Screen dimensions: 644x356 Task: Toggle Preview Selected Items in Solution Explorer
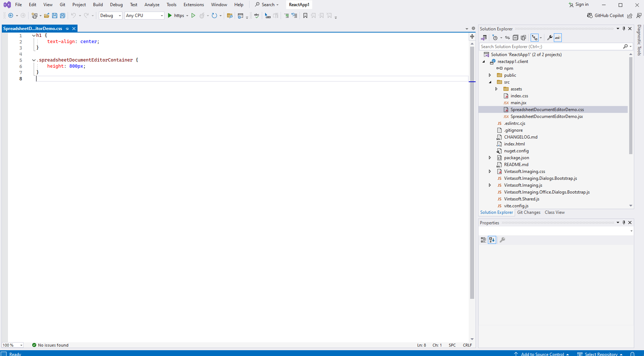[x=558, y=38]
